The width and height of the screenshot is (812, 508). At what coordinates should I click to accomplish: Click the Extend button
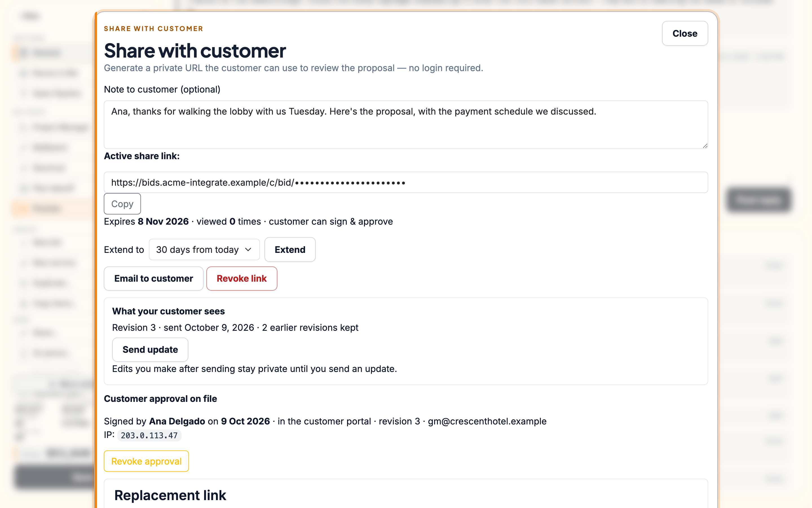[x=290, y=250]
